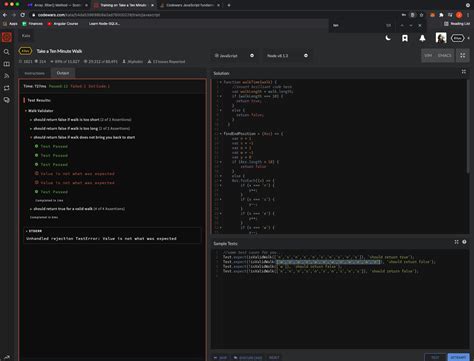Open the user profile avatar
The width and height of the screenshot is (474, 361).
point(441,38)
